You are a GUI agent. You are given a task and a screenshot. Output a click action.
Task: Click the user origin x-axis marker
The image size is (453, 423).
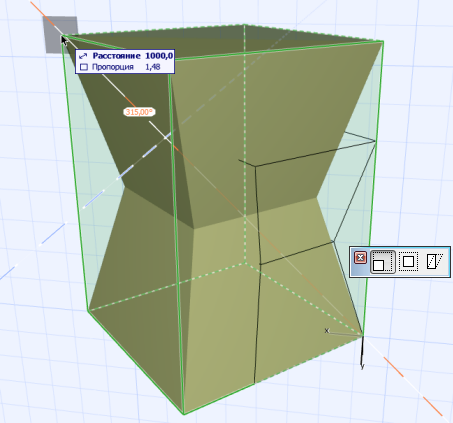point(327,331)
